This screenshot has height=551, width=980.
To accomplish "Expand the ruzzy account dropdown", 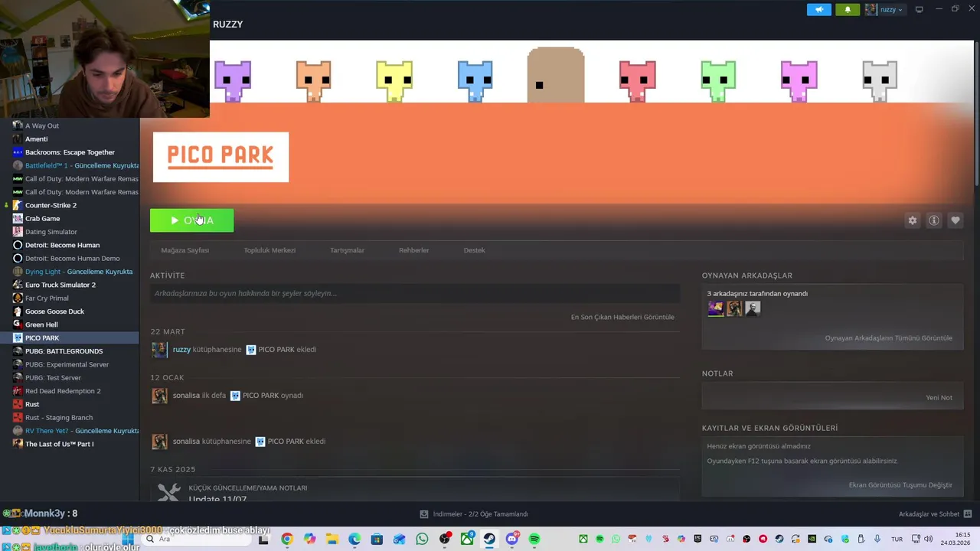I will pos(884,9).
